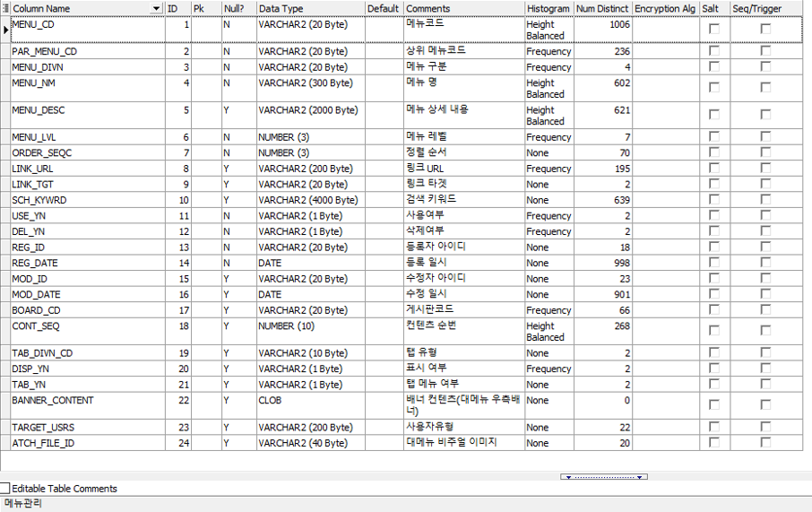Check the Salt box for MENU_DESC
Screen dimensions: 812x512
coord(714,115)
